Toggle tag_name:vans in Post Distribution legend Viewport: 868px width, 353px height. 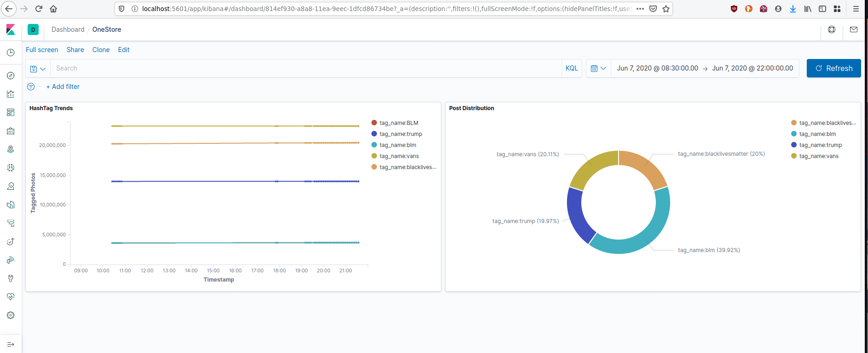point(819,156)
